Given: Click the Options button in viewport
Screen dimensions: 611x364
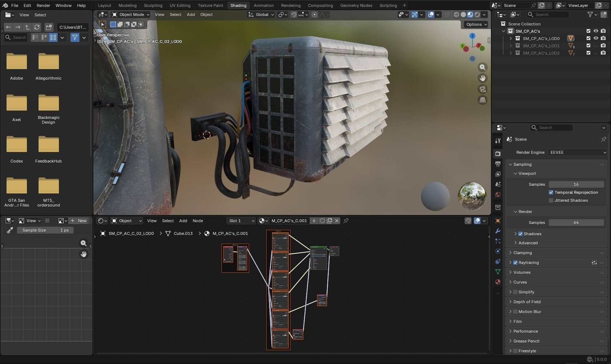Looking at the screenshot, I should coord(476,24).
